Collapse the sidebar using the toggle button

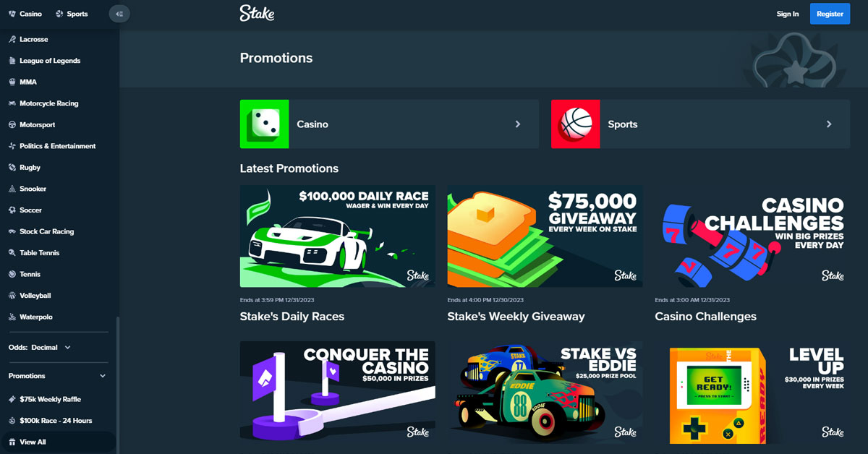tap(119, 14)
